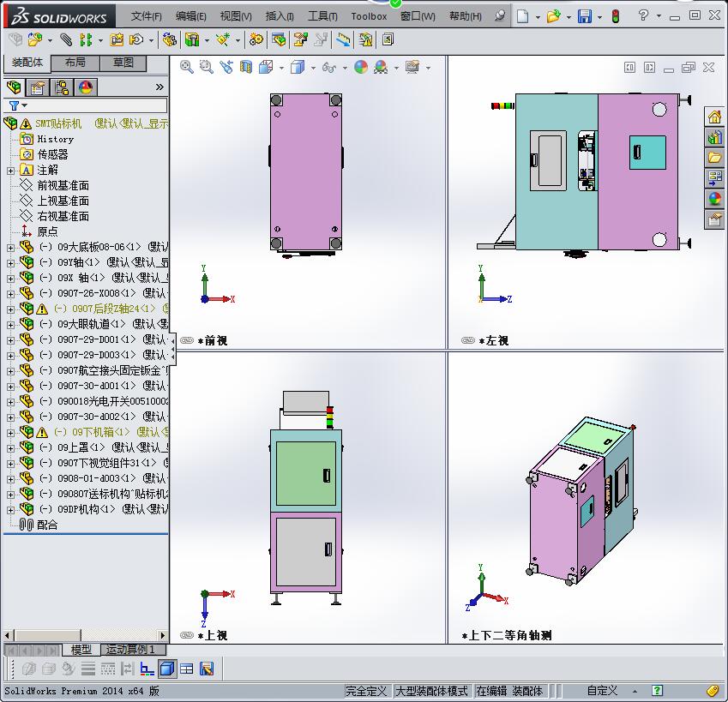Click the Show Hidden Components icon
This screenshot has width=728, height=702.
pos(170,40)
